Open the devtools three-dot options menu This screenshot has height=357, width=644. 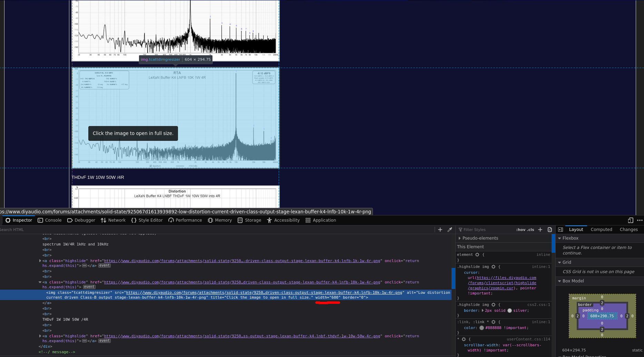pyautogui.click(x=640, y=220)
